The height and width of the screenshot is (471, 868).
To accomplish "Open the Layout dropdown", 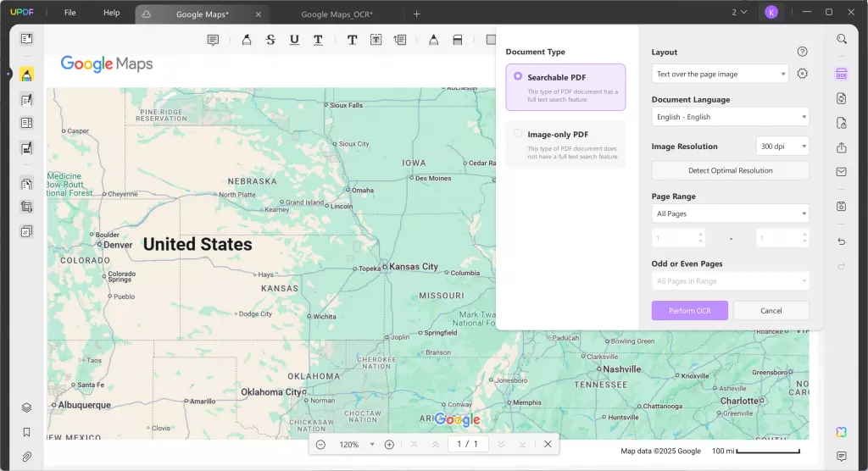I will [721, 75].
